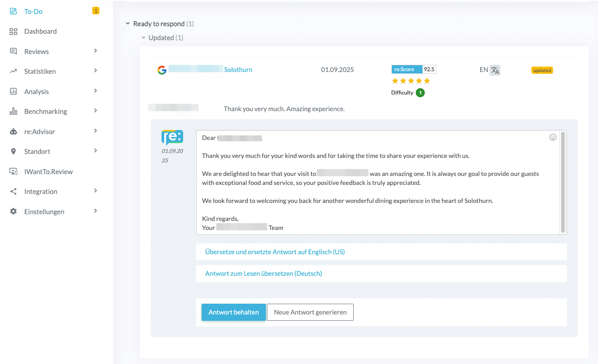Click the Benchmarking bar chart icon
Image resolution: width=598 pixels, height=364 pixels.
(x=13, y=112)
